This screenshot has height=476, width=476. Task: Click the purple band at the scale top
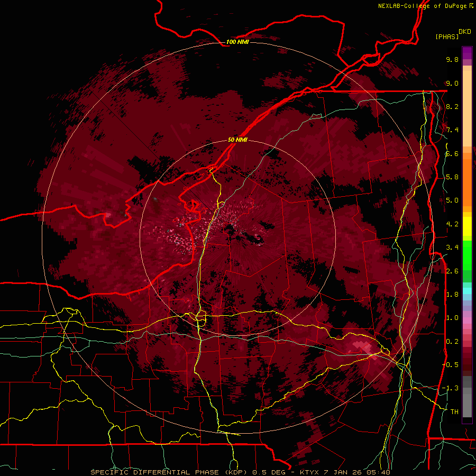click(467, 53)
